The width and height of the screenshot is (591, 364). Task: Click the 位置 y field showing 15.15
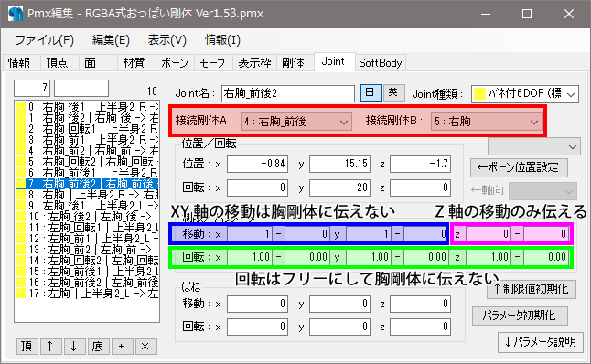coord(339,164)
